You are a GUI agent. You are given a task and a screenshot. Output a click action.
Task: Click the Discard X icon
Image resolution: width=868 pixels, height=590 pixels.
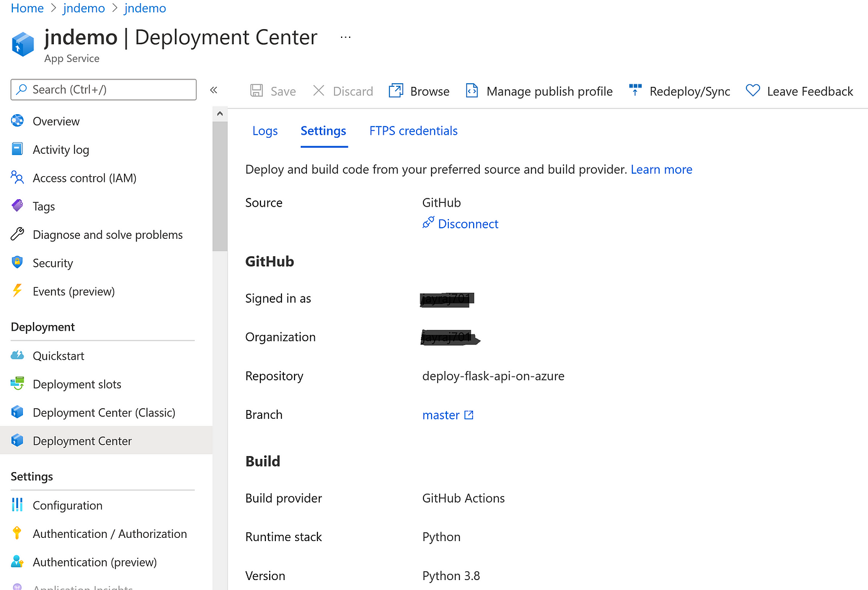coord(319,91)
